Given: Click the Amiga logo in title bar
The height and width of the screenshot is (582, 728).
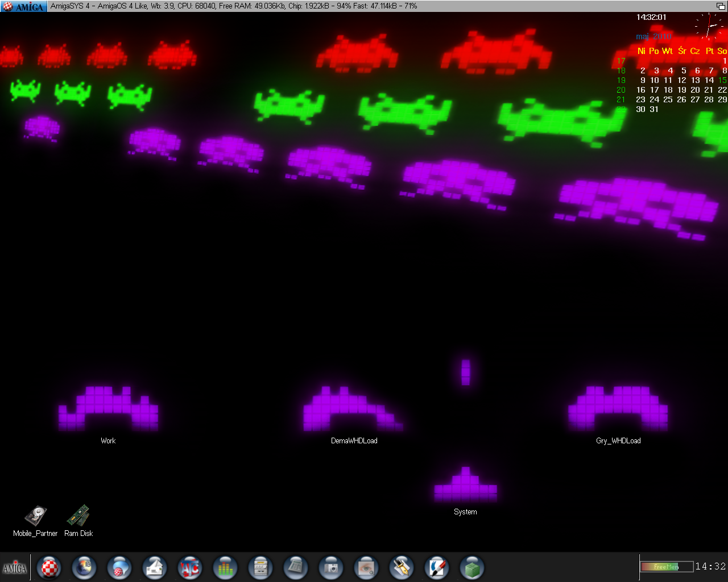Looking at the screenshot, I should 23,6.
